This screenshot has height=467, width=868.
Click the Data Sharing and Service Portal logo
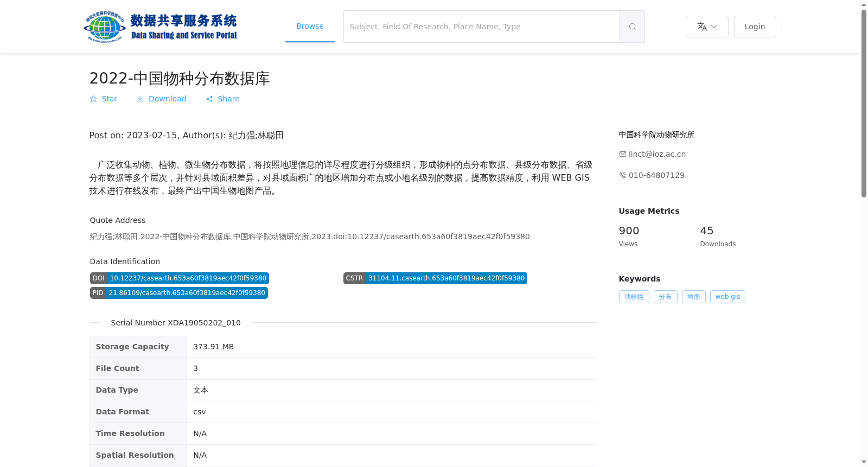(x=161, y=27)
